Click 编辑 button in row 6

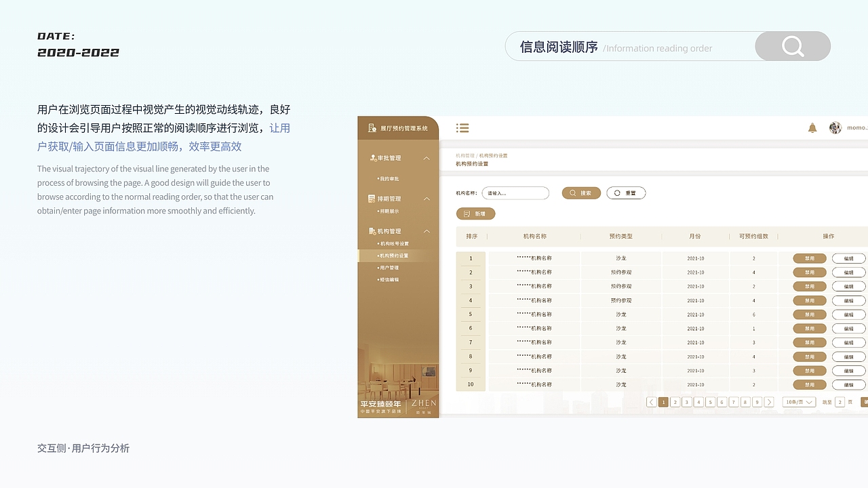[849, 329]
